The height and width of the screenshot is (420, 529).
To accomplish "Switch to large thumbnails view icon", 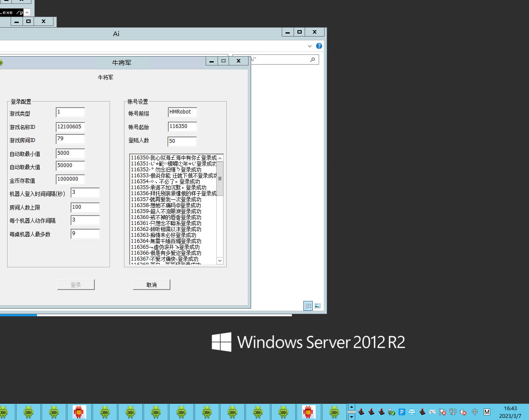I will click(x=317, y=306).
